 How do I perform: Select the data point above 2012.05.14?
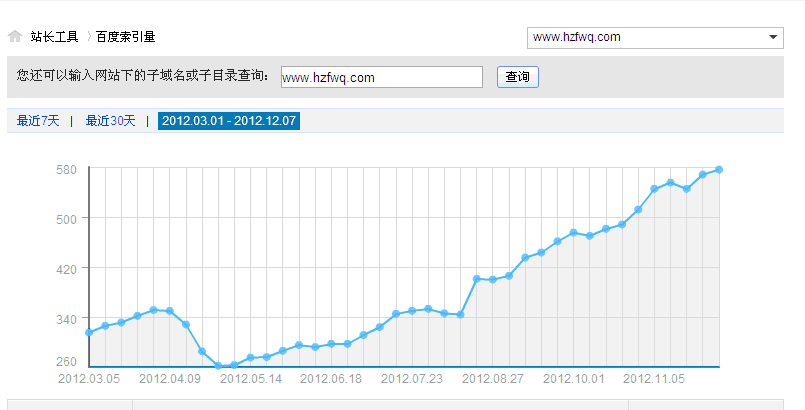coord(250,358)
